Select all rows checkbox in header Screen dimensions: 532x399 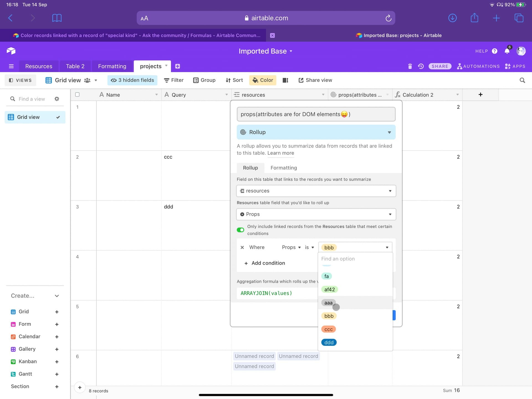click(77, 95)
